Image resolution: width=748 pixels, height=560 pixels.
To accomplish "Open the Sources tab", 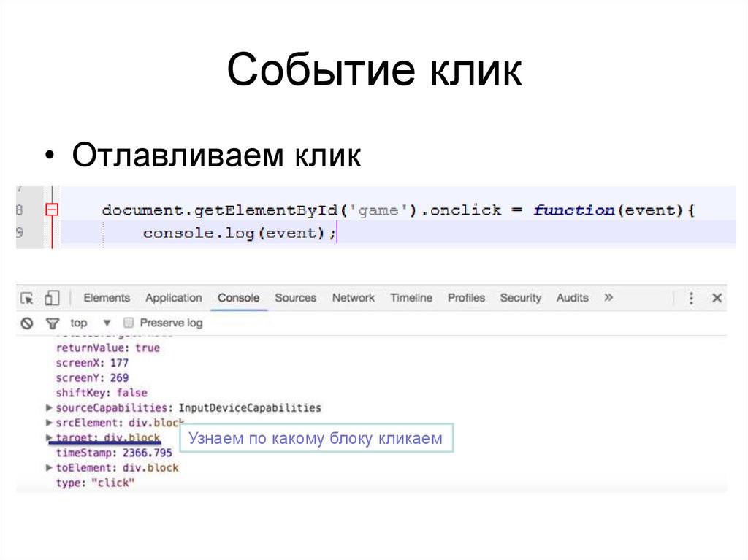I will pos(295,298).
